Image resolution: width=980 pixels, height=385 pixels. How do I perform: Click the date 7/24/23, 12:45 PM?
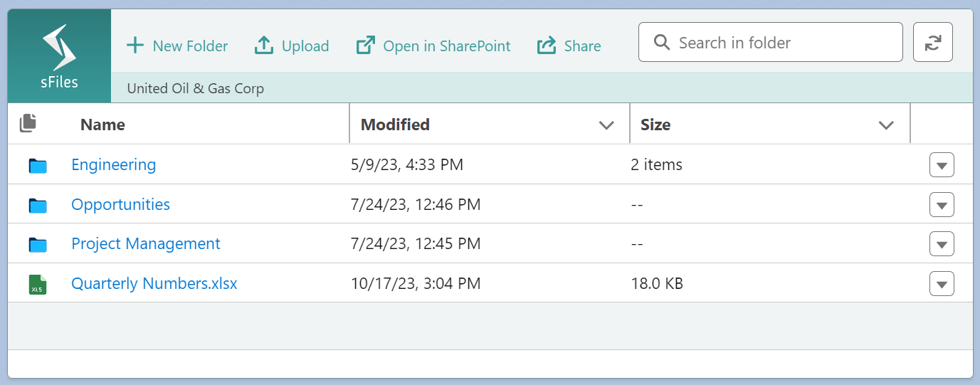pos(416,244)
